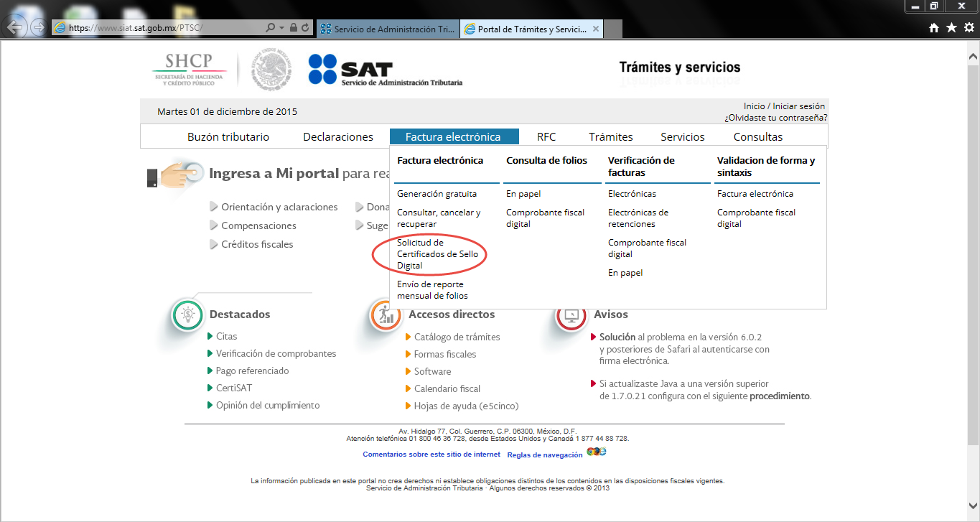
Task: Click the Iniciar sesión link
Action: tap(799, 106)
